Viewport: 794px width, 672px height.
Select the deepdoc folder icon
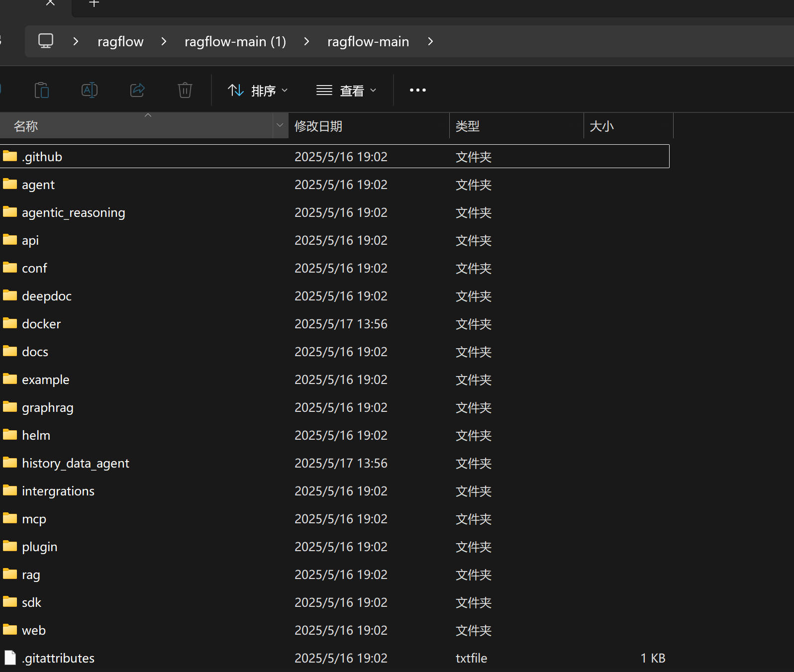[x=10, y=295]
